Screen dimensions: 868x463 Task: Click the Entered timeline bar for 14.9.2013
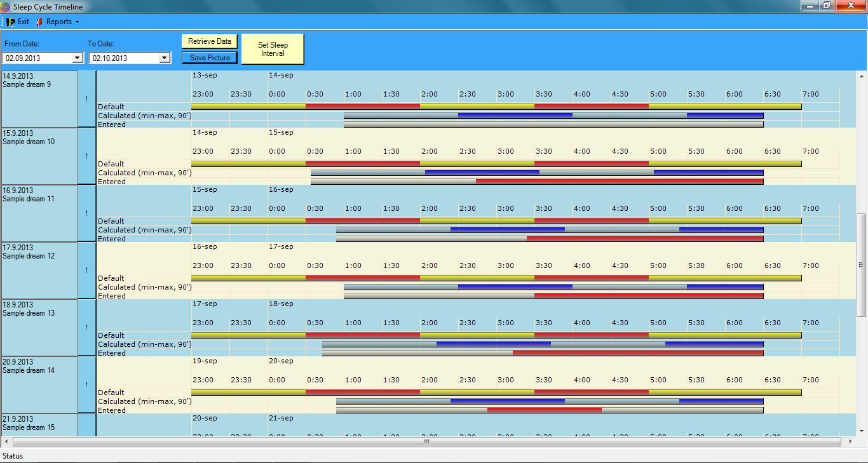(553, 124)
